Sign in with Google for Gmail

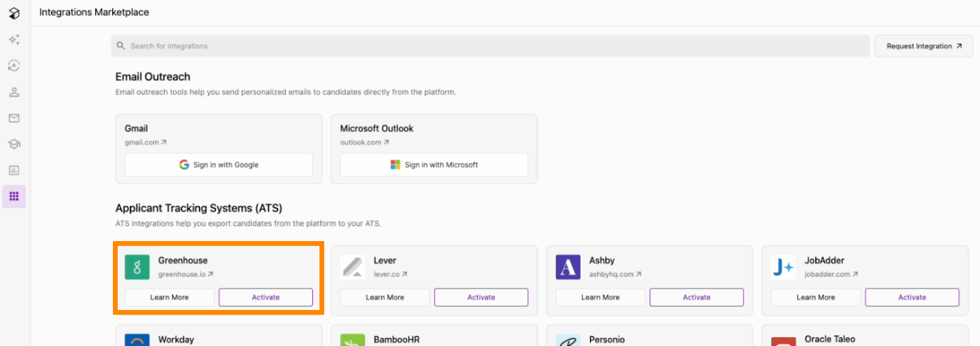click(x=219, y=165)
